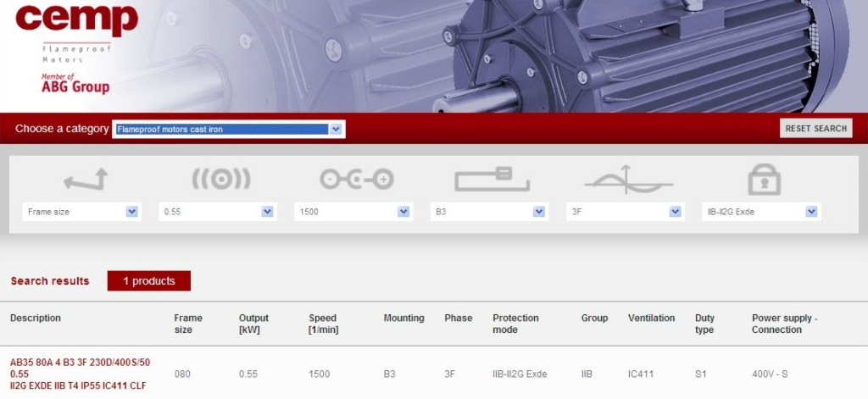Click the 3F phase cell in results row
The height and width of the screenshot is (399, 868).
point(449,374)
